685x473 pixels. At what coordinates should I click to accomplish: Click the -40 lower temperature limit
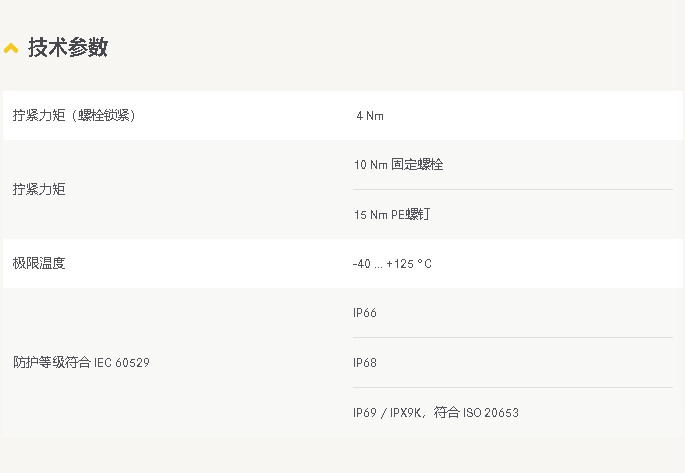(361, 264)
